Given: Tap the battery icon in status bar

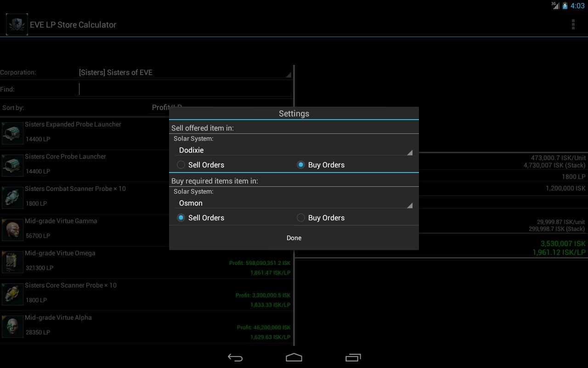Looking at the screenshot, I should (565, 6).
